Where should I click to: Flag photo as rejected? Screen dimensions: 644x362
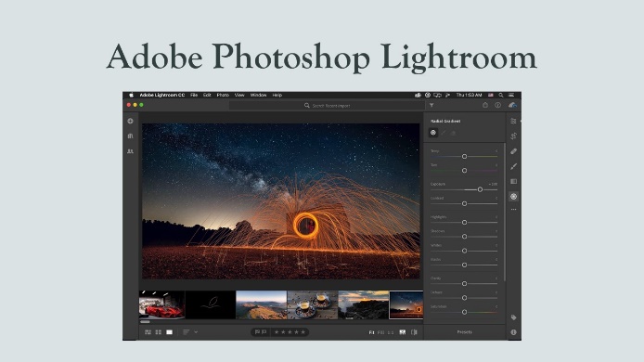click(x=264, y=332)
